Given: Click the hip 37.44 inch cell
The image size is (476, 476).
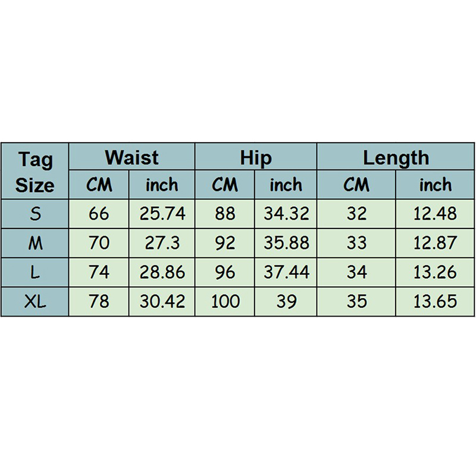Looking at the screenshot, I should click(286, 273).
